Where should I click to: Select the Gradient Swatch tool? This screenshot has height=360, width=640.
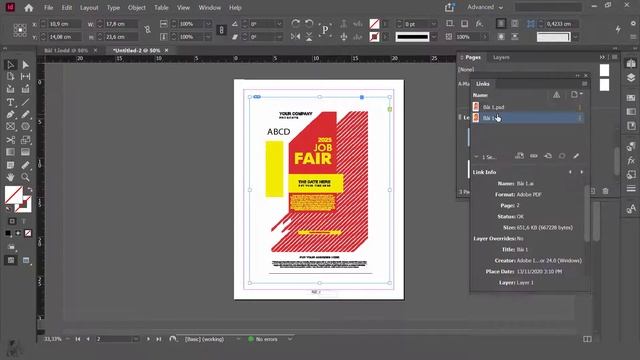coord(11,152)
